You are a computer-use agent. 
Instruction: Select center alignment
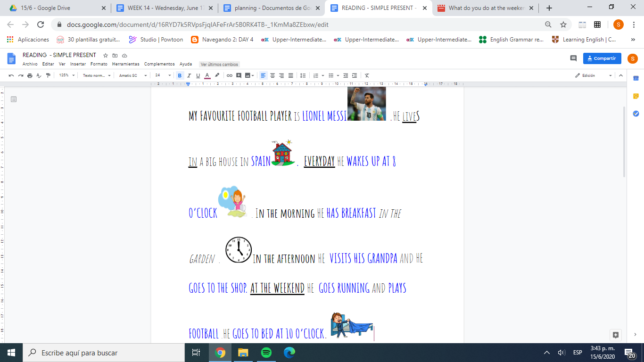point(272,75)
